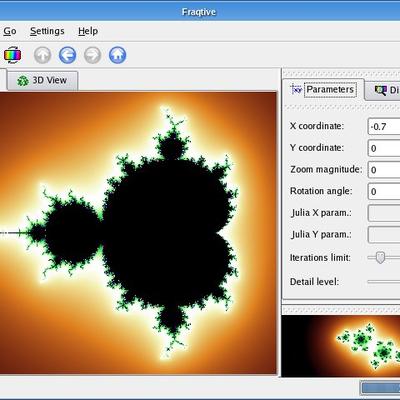The height and width of the screenshot is (400, 400).
Task: Go back with the blue left arrow
Action: pos(68,55)
